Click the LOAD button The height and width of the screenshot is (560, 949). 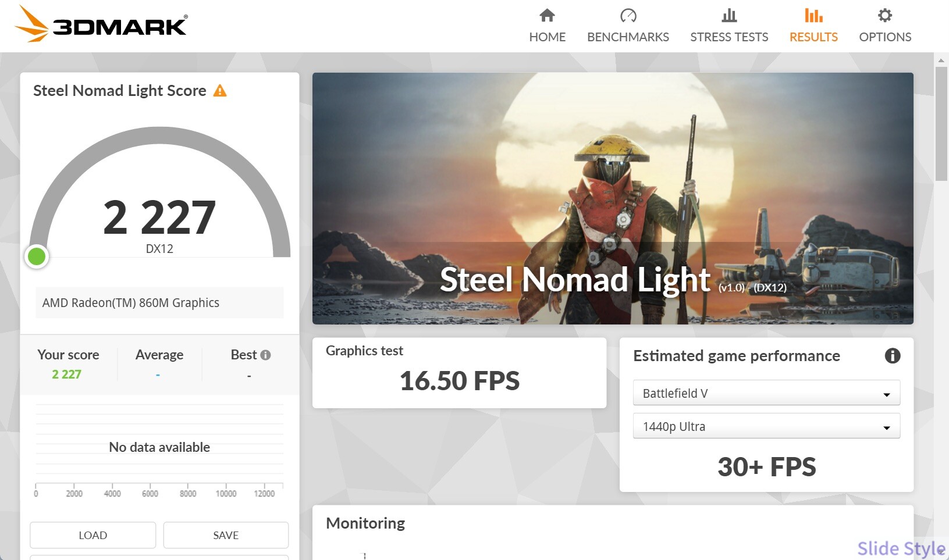[93, 535]
